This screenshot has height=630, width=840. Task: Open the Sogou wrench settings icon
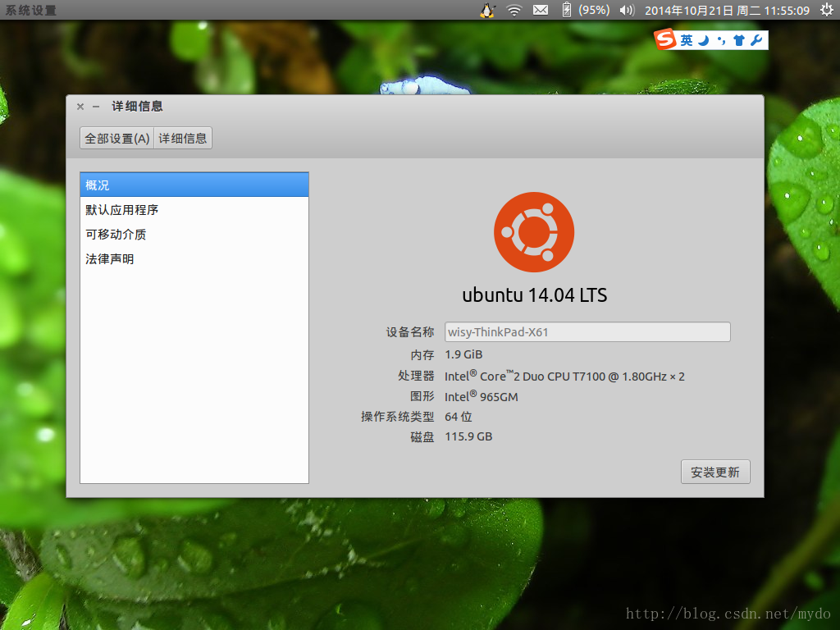click(756, 40)
